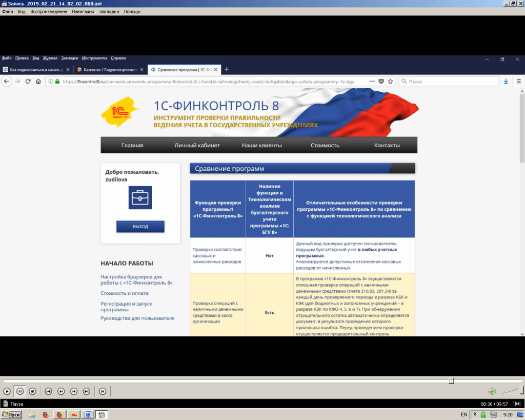Open the first Firefox taskbar icon
Viewport: 525px width, 420px height.
coord(46,415)
